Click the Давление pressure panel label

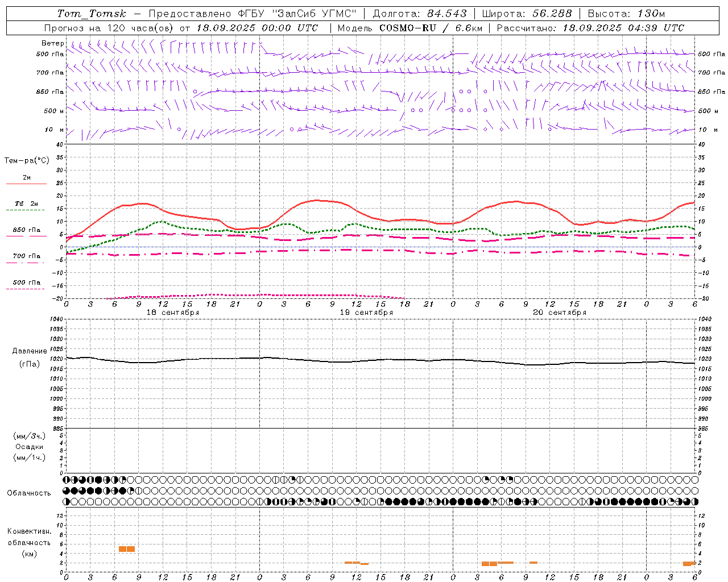[30, 351]
